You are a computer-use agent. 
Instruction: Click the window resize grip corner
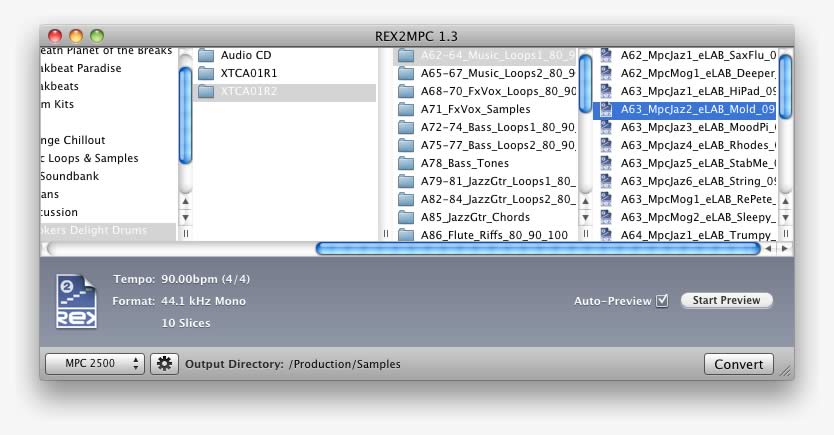click(786, 371)
